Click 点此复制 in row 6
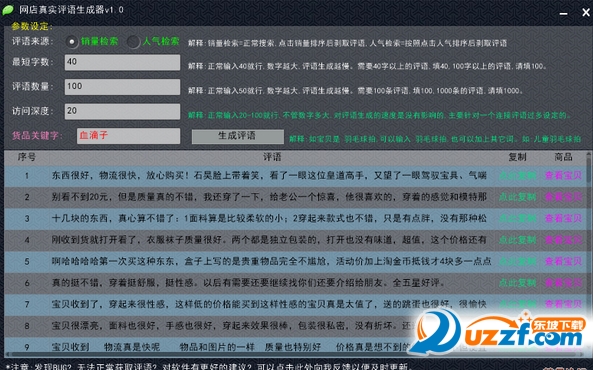Image resolution: width=593 pixels, height=370 pixels. [x=517, y=283]
